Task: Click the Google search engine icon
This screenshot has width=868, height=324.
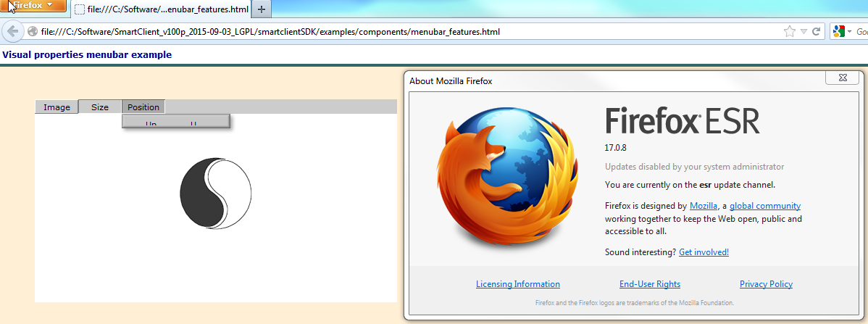Action: 839,32
